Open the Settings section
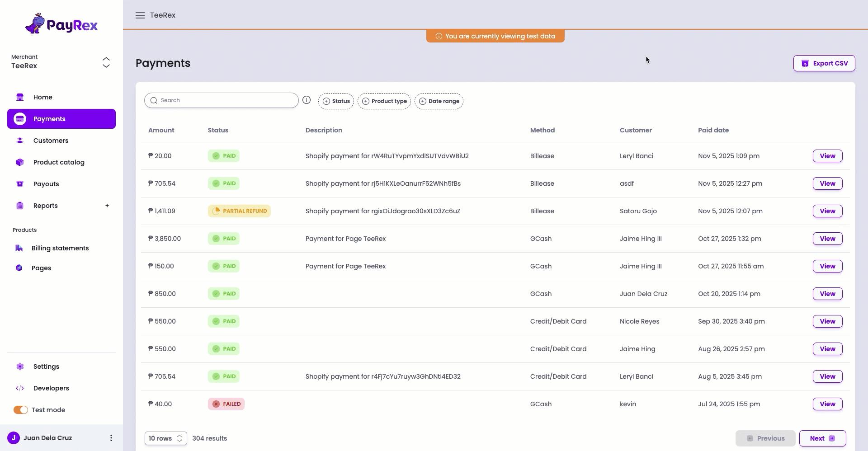 click(x=47, y=366)
